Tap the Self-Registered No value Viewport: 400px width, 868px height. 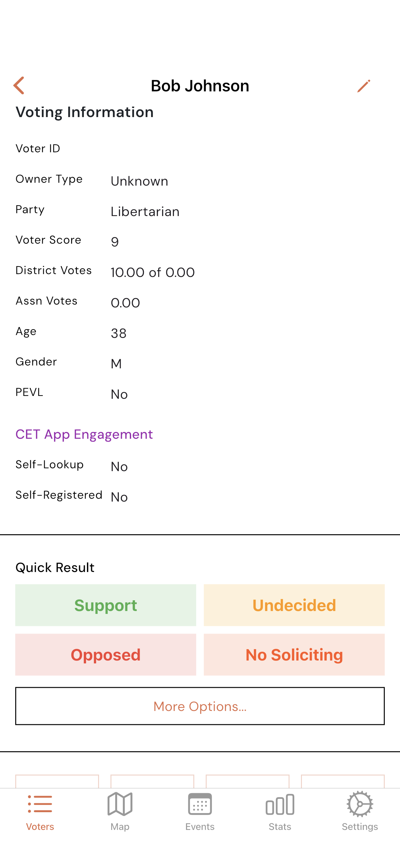pyautogui.click(x=119, y=497)
